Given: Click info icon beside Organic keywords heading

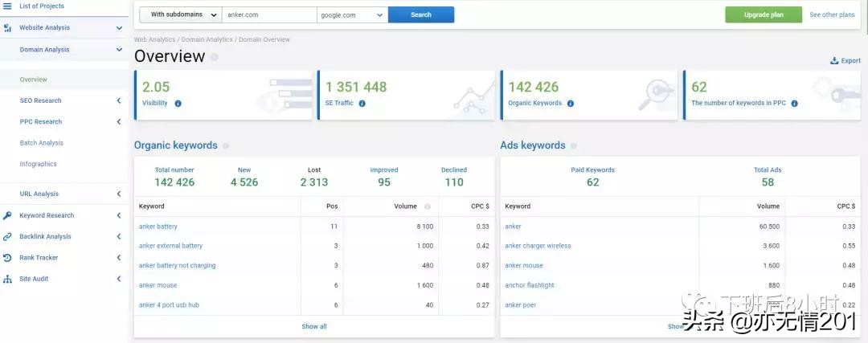Looking at the screenshot, I should (x=225, y=146).
